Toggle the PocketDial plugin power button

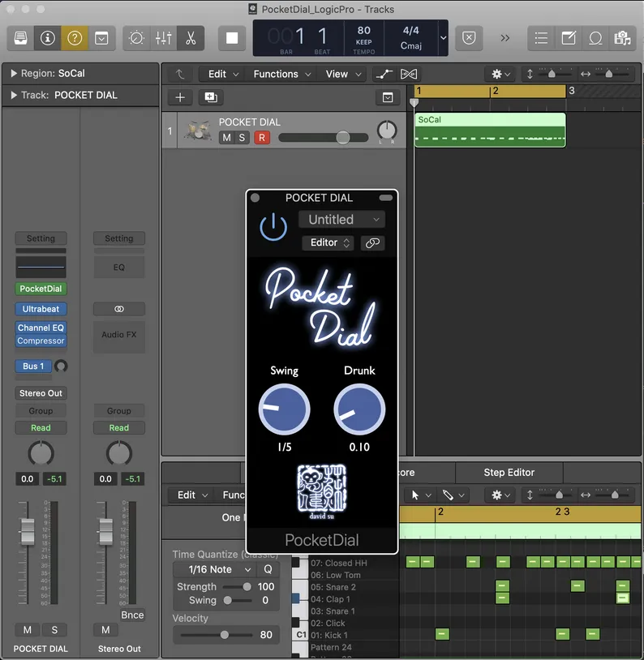coord(273,227)
